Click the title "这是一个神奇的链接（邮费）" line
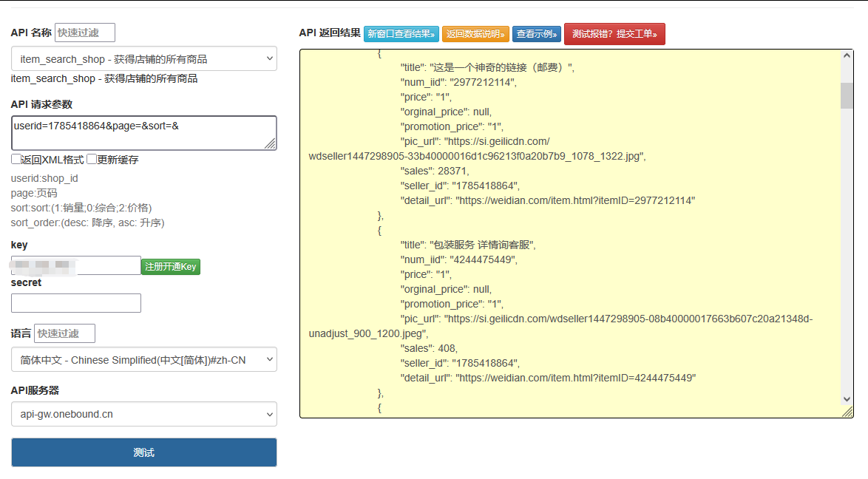 tap(487, 67)
